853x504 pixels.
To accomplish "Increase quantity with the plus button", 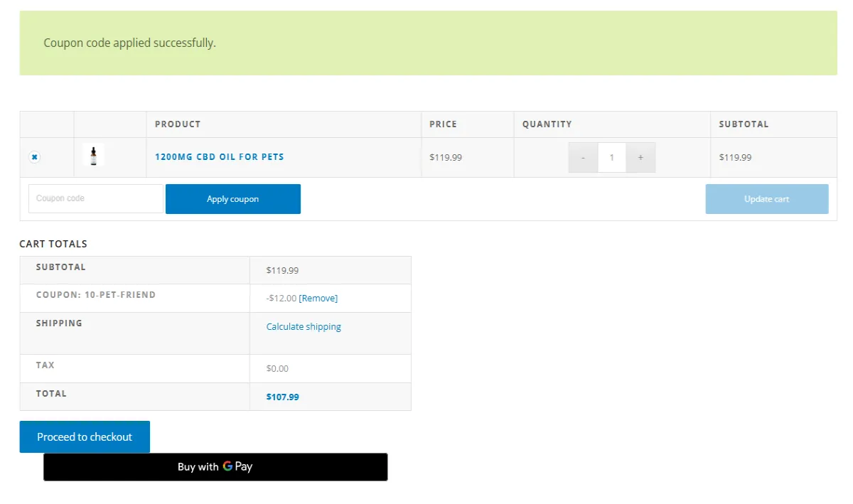I will click(640, 158).
